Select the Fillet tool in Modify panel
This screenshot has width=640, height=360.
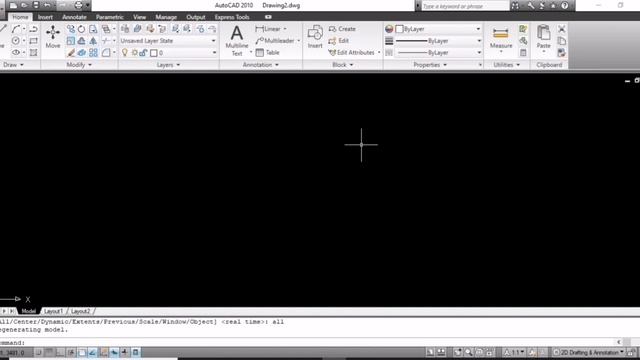click(106, 53)
